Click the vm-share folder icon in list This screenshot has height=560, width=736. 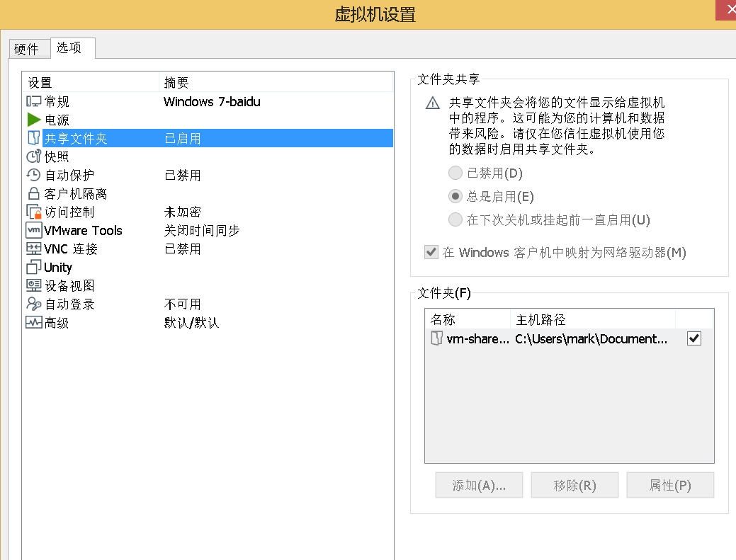(x=436, y=338)
